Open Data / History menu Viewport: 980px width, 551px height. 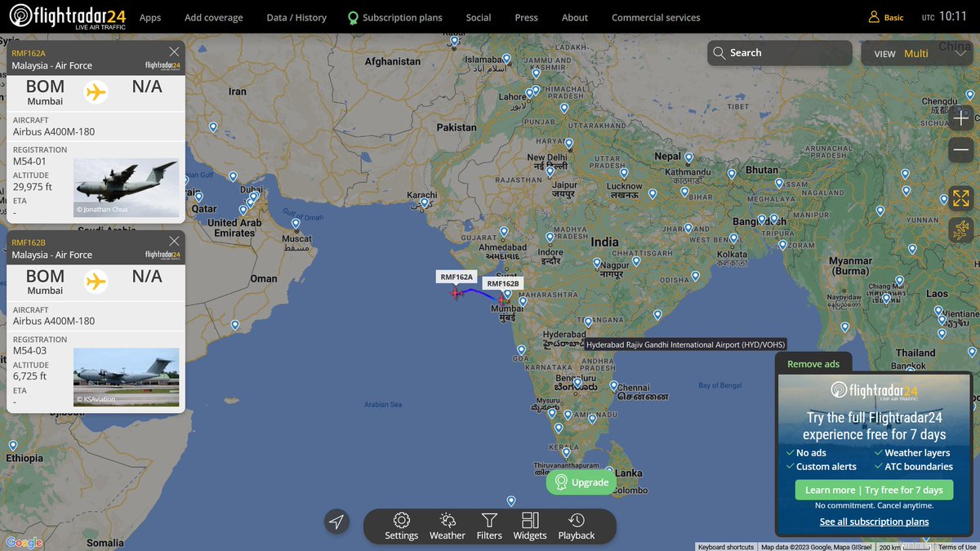[296, 17]
